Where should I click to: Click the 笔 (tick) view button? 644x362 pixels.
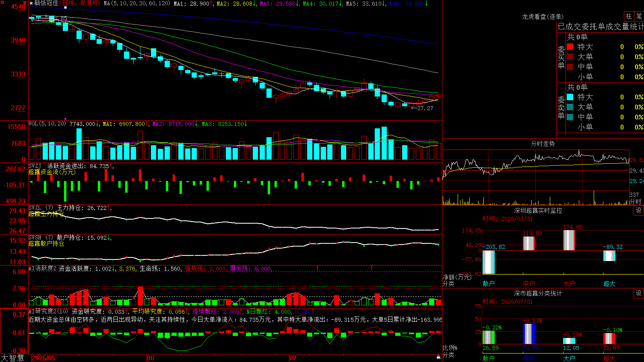pos(639,16)
